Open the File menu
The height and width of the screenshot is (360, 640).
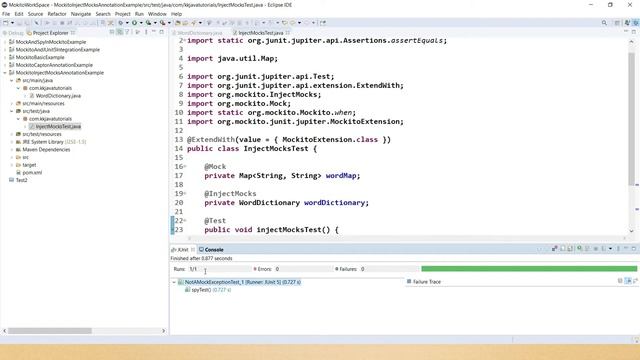(x=6, y=14)
